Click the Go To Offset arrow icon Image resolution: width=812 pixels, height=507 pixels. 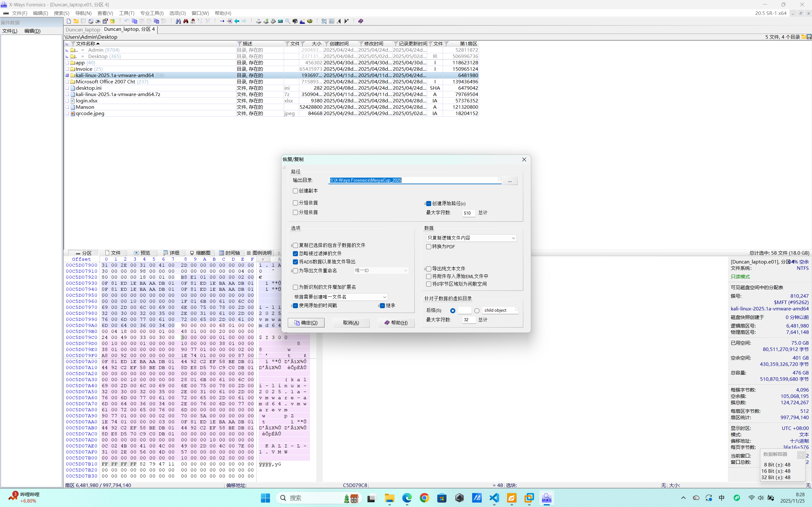click(222, 21)
